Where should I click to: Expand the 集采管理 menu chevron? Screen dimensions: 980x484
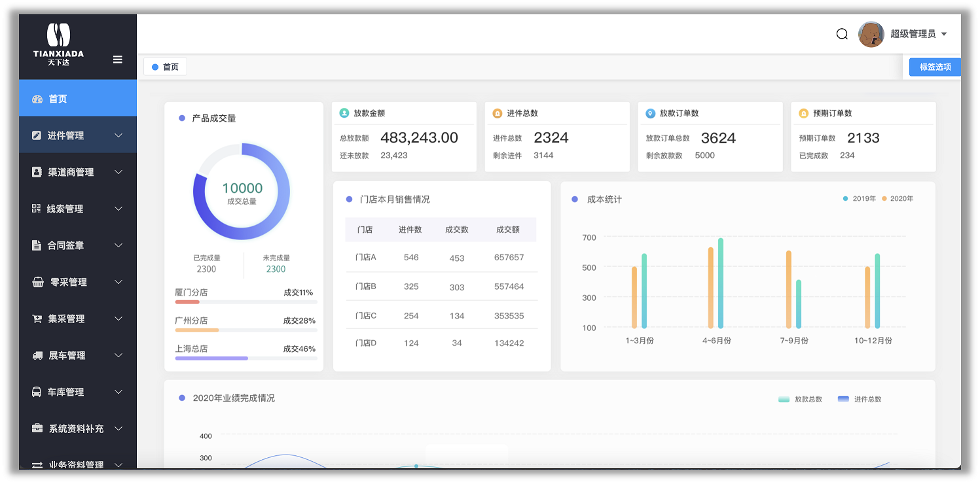click(118, 319)
